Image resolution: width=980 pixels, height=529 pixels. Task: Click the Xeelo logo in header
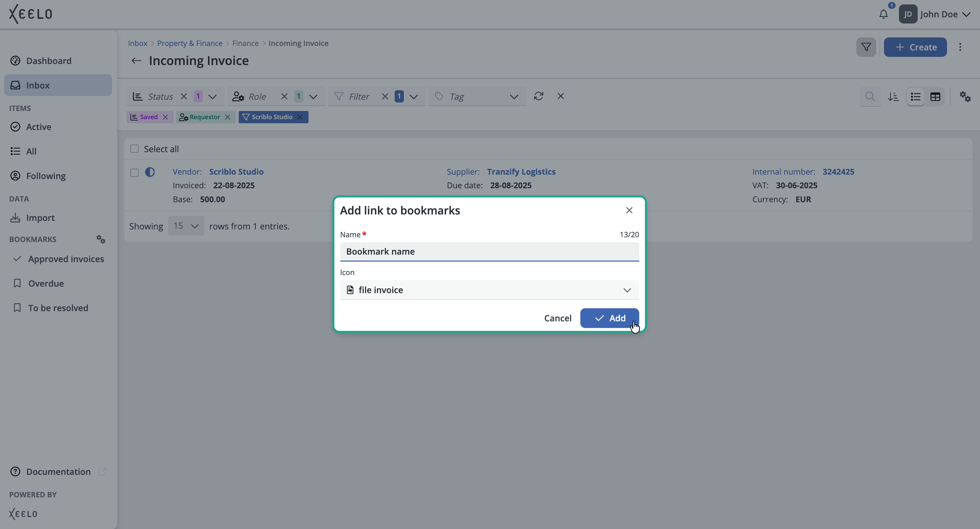pyautogui.click(x=30, y=14)
